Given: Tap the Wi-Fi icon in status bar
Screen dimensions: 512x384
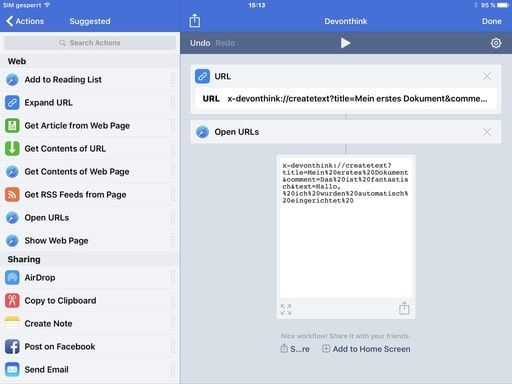Looking at the screenshot, I should click(x=47, y=5).
